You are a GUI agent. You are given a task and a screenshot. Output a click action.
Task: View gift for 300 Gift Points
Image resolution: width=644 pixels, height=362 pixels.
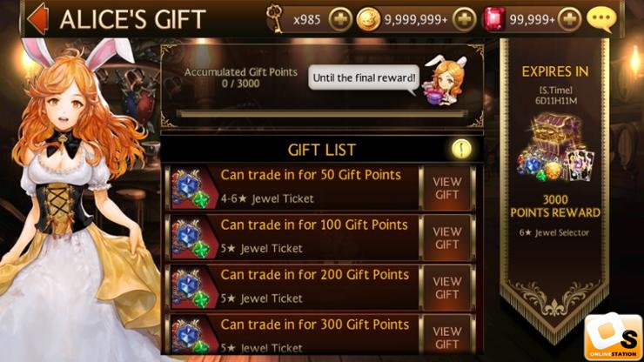(446, 336)
